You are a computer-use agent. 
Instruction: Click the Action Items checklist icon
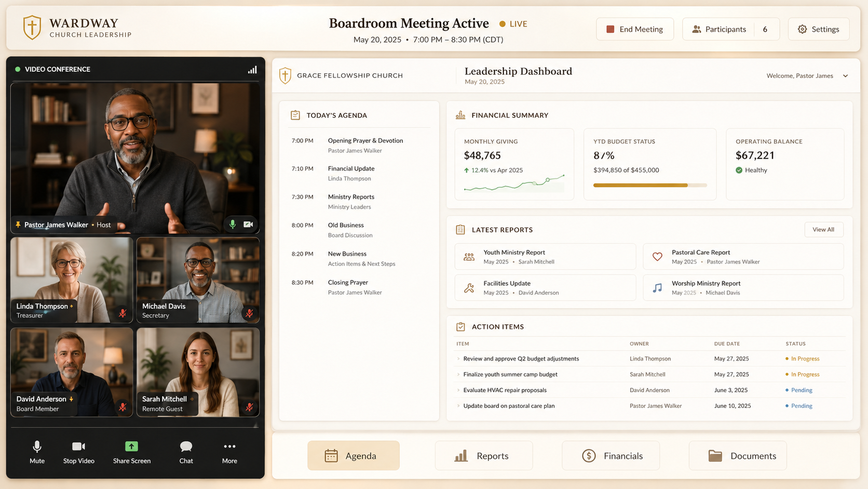click(x=460, y=327)
